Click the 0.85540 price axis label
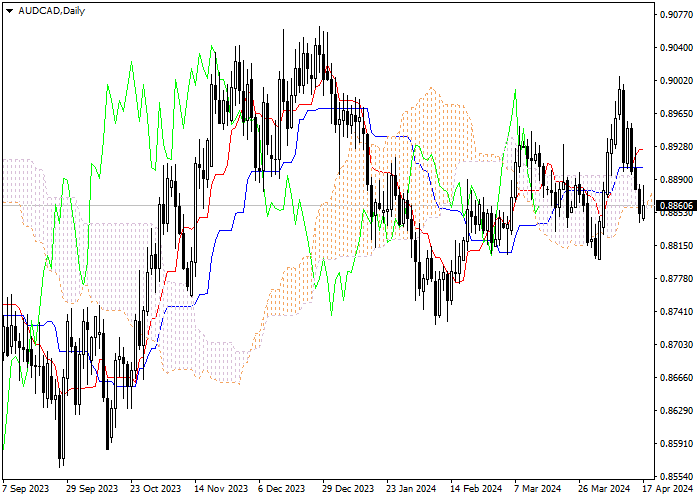Screen dimensions: 700x500 click(676, 477)
